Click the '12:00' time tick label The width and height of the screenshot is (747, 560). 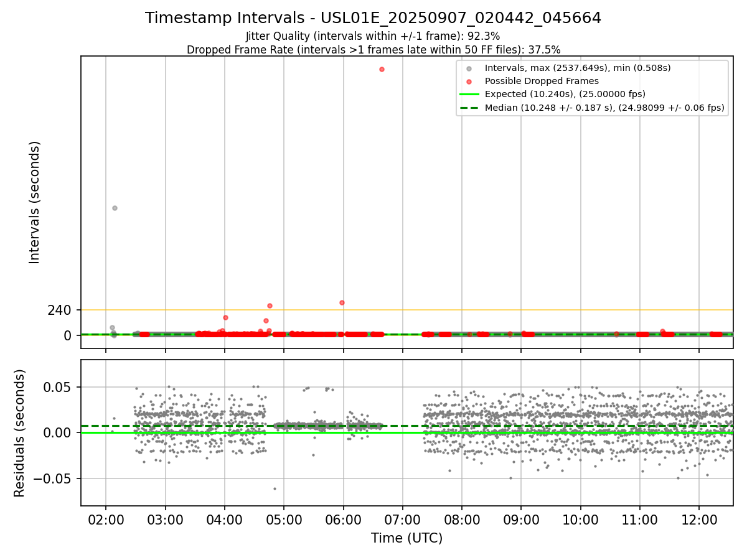[x=699, y=520]
